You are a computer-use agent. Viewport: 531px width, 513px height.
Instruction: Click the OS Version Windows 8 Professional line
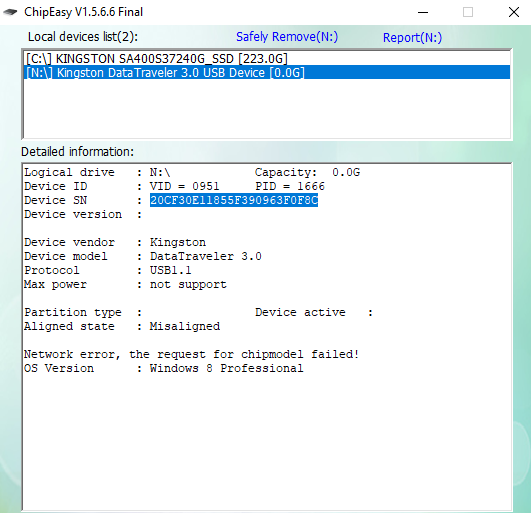click(164, 368)
